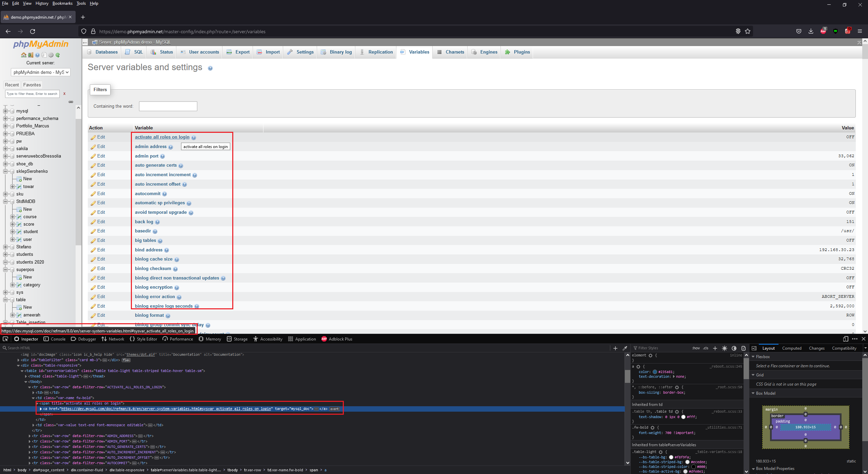The width and height of the screenshot is (868, 474).
Task: Open documentation help icon beside autocommit variable
Action: point(165,194)
